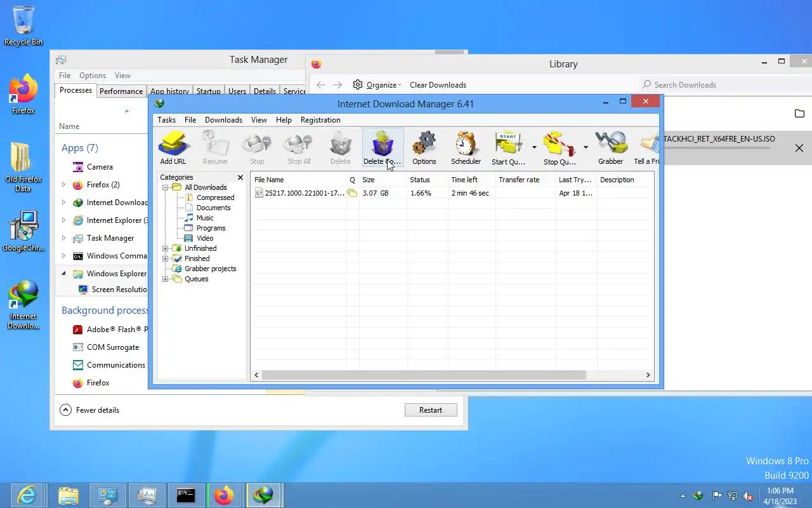
Task: Select the Video category
Action: tap(205, 238)
